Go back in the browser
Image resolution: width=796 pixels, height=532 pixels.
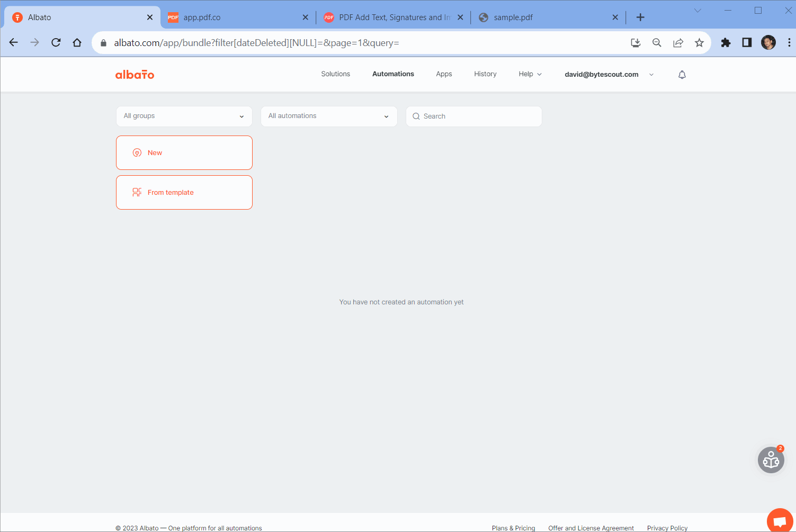pyautogui.click(x=14, y=43)
